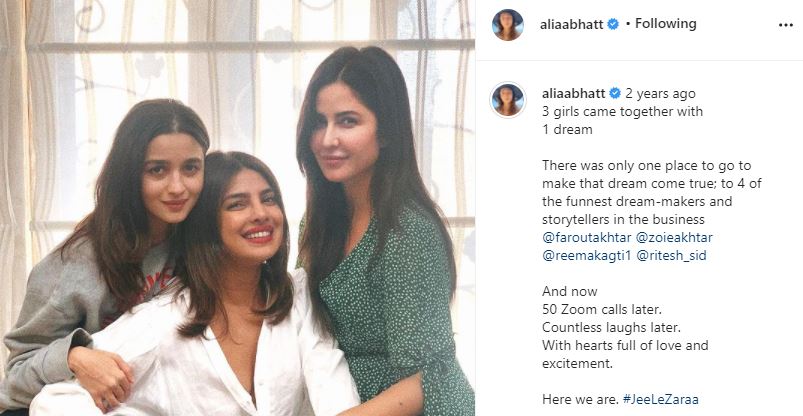Viewport: 803px width, 416px height.
Task: Click the '2 years ago' timestamp
Action: (660, 93)
